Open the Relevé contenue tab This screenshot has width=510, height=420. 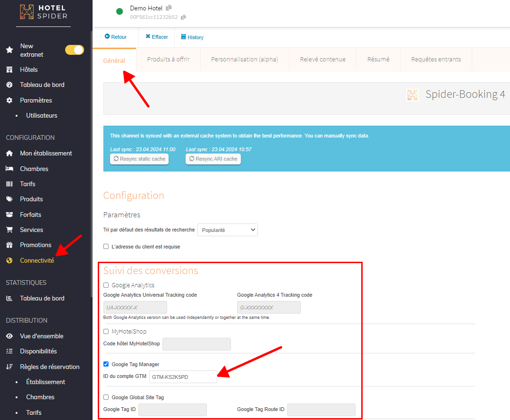point(323,60)
